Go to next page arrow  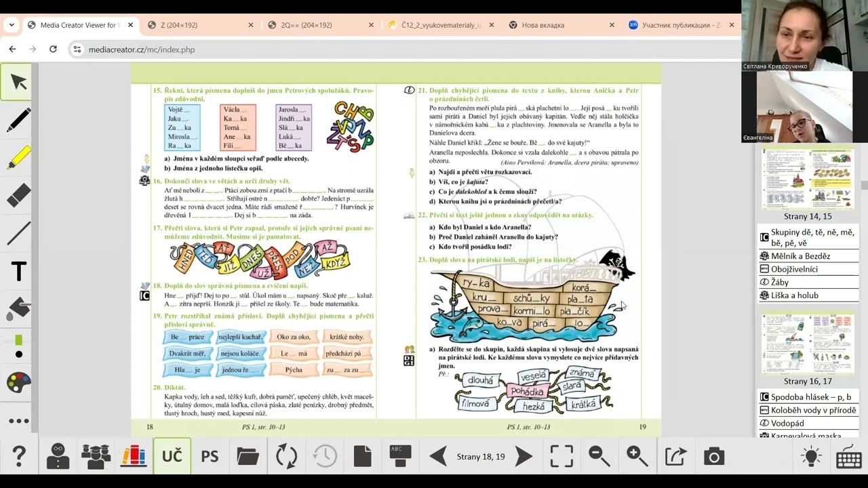[x=524, y=457]
